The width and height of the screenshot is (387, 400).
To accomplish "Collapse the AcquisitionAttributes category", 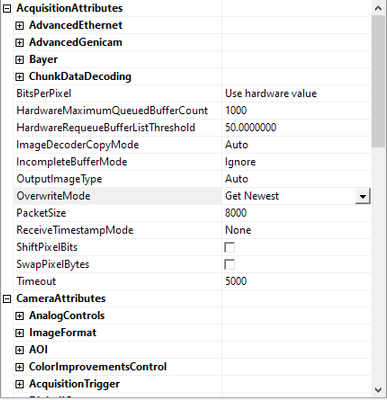I will 7,8.
